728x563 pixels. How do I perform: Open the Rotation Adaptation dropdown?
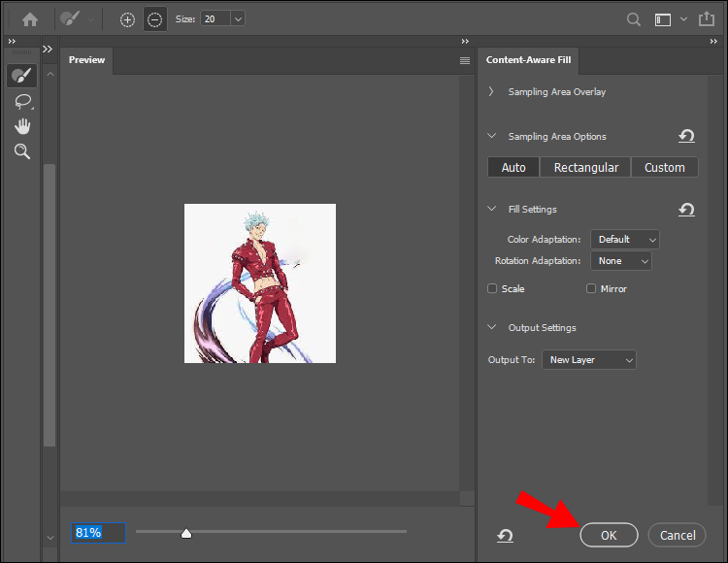620,261
